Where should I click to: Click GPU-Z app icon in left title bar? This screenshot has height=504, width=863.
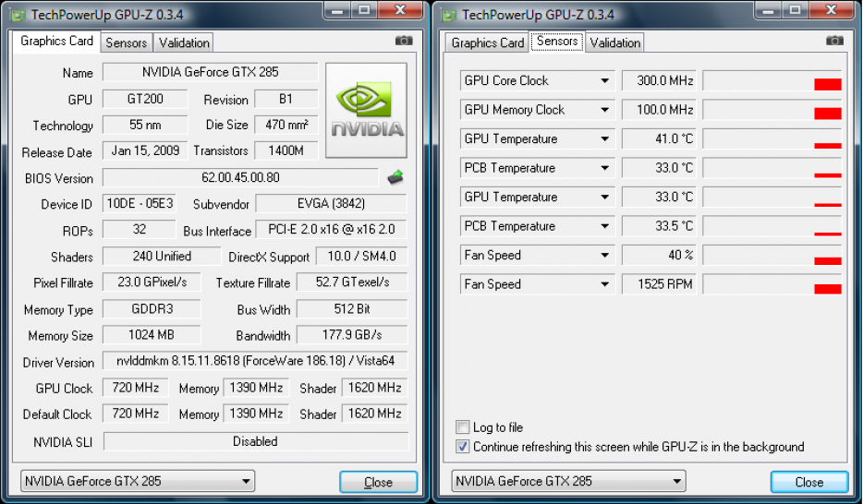pyautogui.click(x=18, y=15)
